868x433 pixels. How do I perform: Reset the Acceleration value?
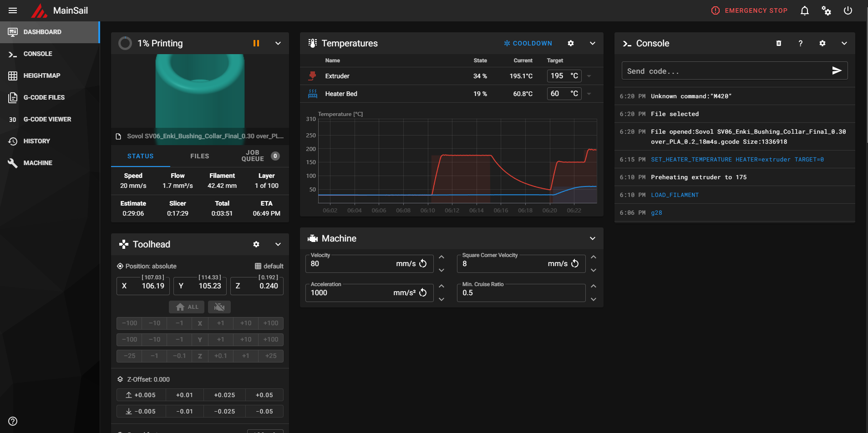click(x=423, y=293)
